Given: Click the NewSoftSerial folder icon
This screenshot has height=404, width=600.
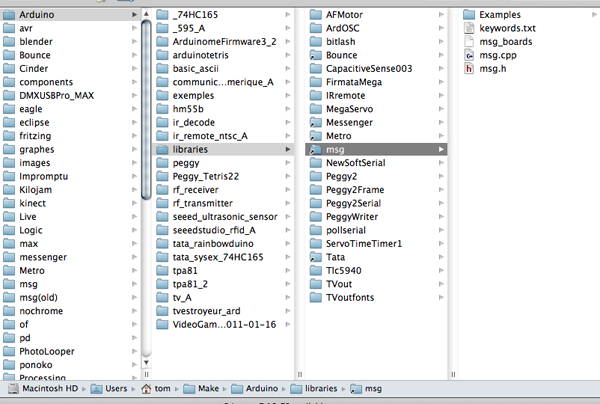Looking at the screenshot, I should tap(315, 163).
